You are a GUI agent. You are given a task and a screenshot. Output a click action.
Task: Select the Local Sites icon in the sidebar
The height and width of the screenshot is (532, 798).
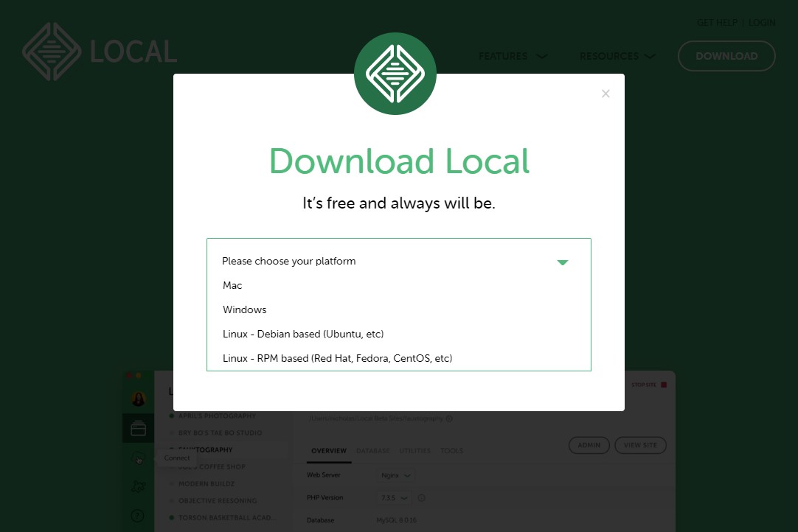coord(138,428)
